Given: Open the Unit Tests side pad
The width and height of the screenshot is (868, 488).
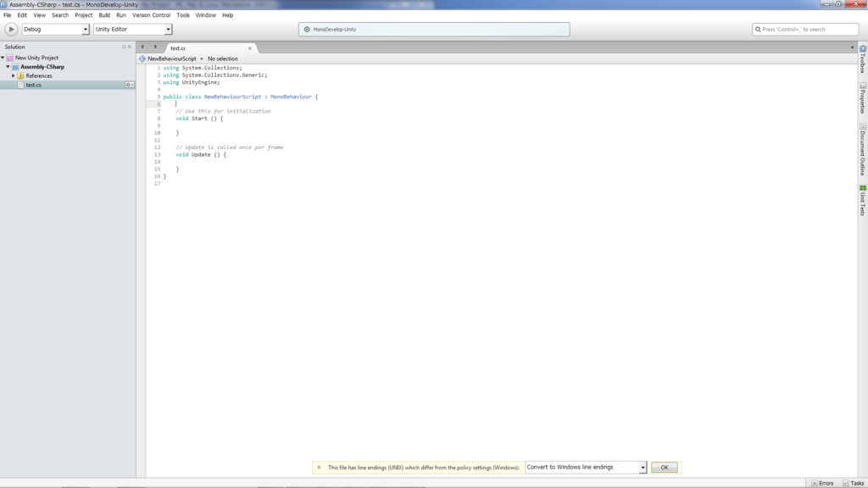Looking at the screenshot, I should pos(862,200).
